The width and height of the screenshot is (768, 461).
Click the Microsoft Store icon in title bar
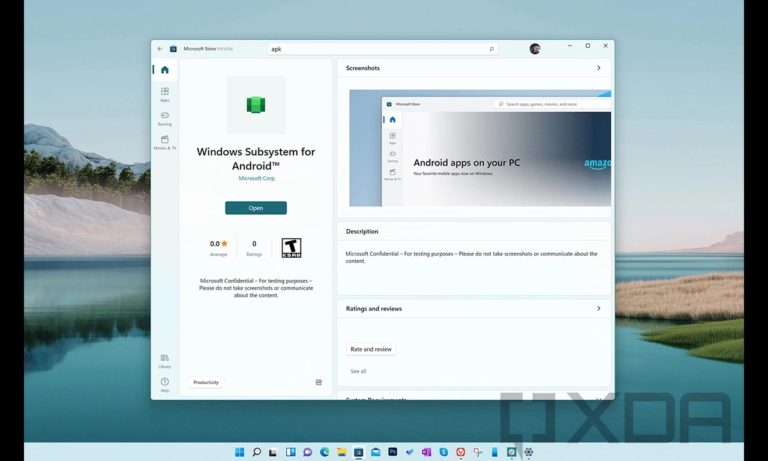tap(173, 49)
